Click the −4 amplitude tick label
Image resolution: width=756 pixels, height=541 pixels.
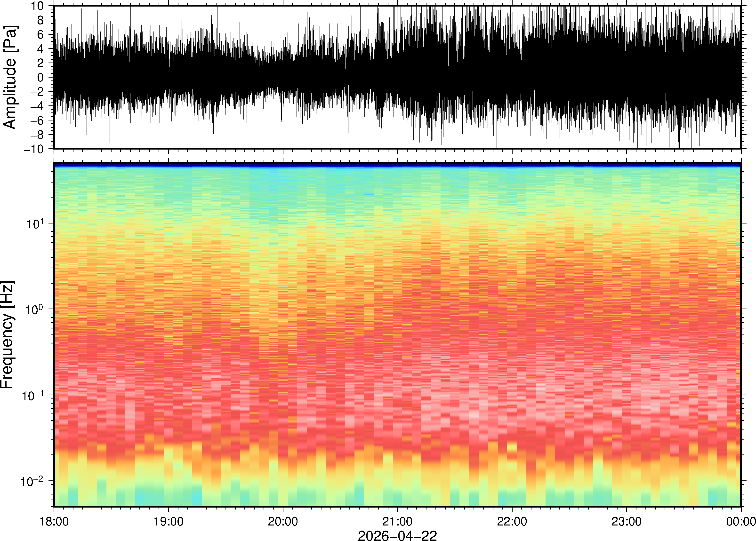pyautogui.click(x=37, y=106)
